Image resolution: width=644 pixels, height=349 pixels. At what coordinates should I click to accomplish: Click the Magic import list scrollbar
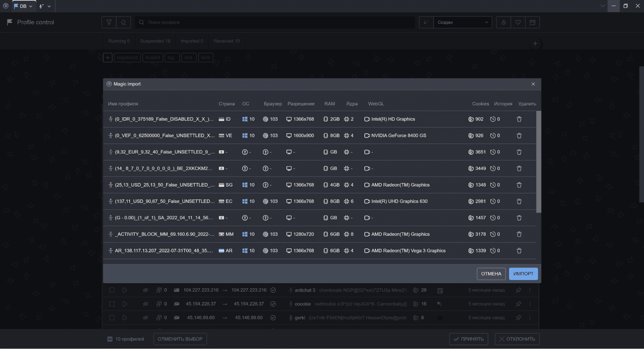pyautogui.click(x=539, y=162)
